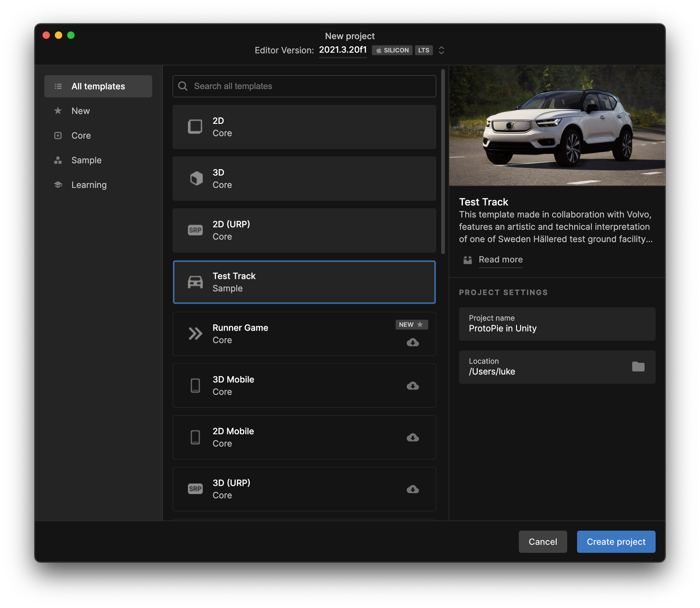This screenshot has width=700, height=608.
Task: Click the Cancel button
Action: click(542, 542)
